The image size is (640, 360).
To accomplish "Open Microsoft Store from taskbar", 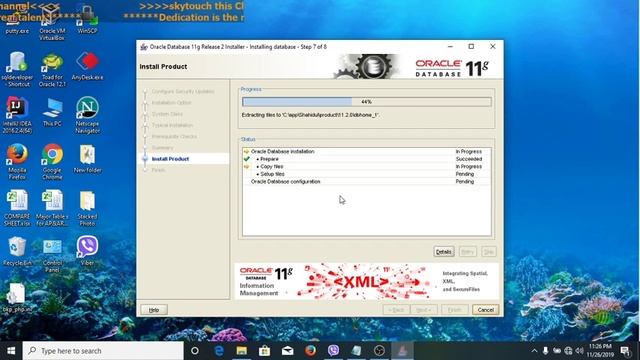I will 264,351.
